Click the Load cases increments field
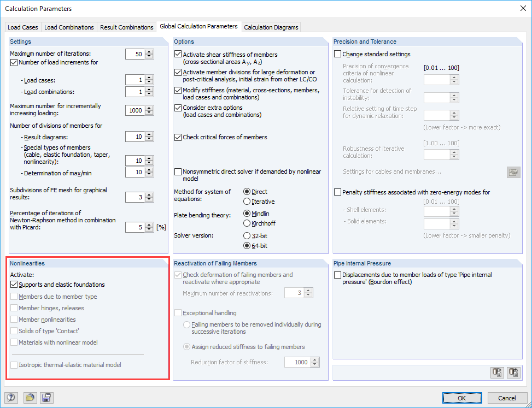532x408 pixels. tap(135, 80)
